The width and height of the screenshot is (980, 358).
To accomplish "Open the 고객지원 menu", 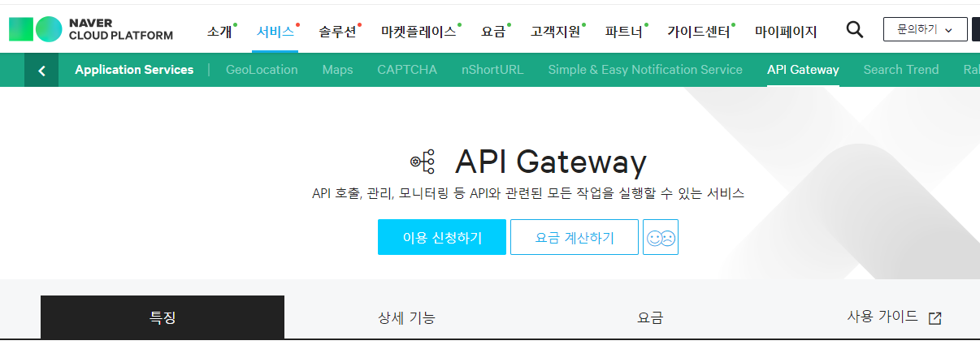I will [555, 32].
